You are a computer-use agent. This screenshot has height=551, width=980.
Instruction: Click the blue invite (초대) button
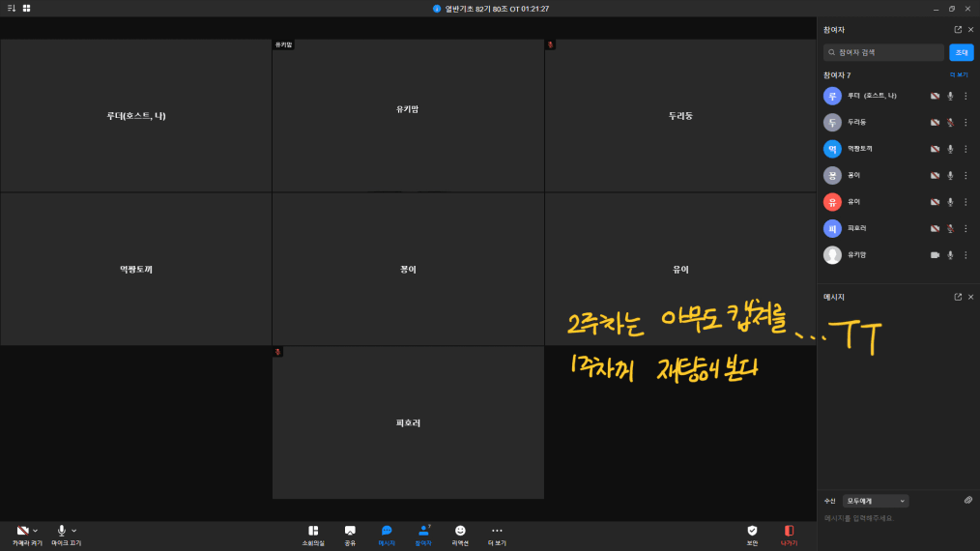tap(961, 52)
